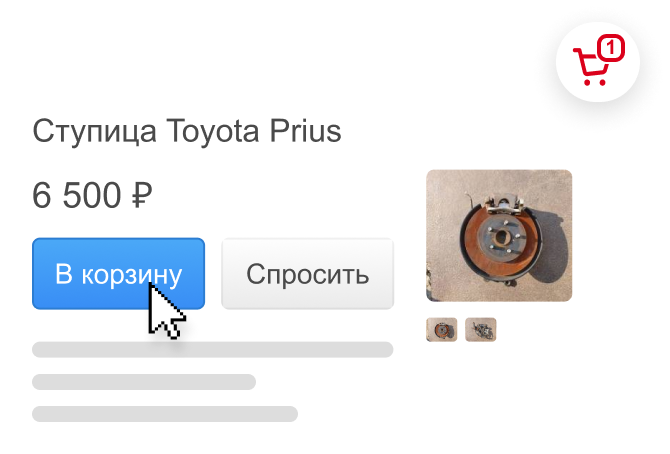Add item with "В корзину" button
This screenshot has width=670, height=454.
tap(118, 274)
